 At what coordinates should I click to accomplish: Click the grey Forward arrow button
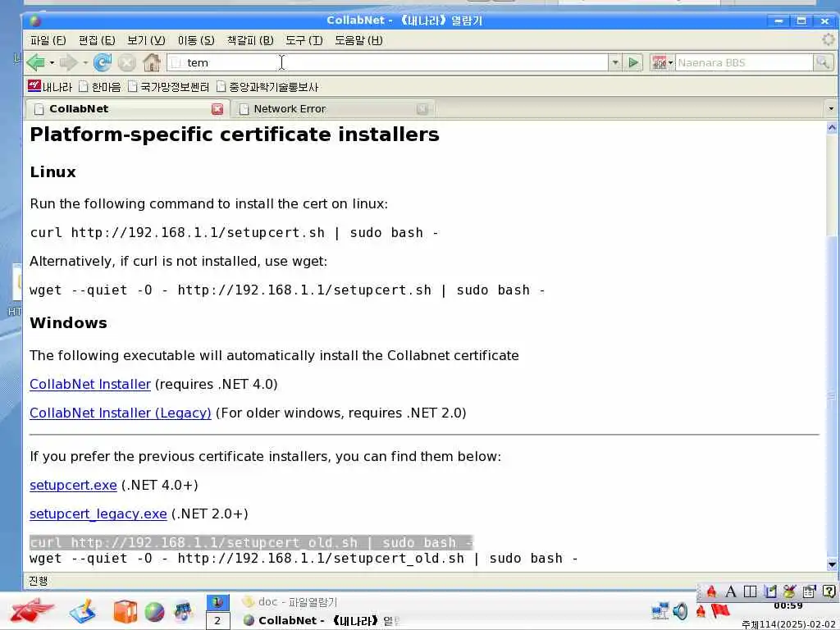[x=68, y=62]
